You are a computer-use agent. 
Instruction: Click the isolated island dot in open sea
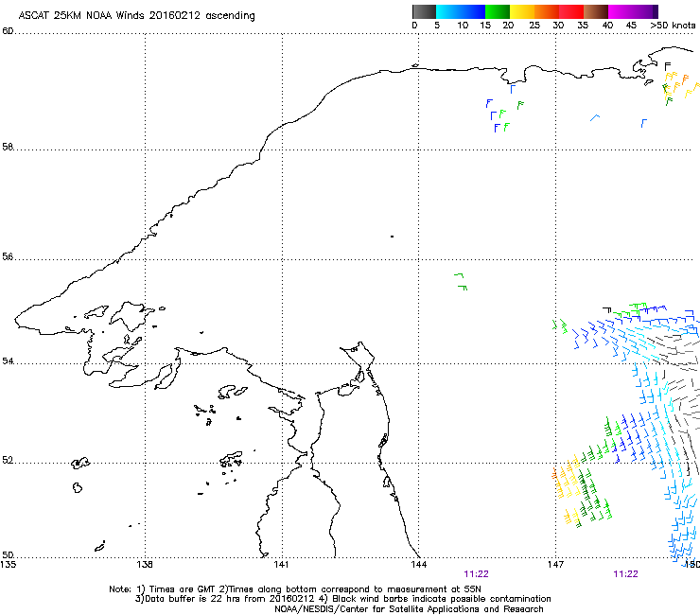pyautogui.click(x=392, y=237)
